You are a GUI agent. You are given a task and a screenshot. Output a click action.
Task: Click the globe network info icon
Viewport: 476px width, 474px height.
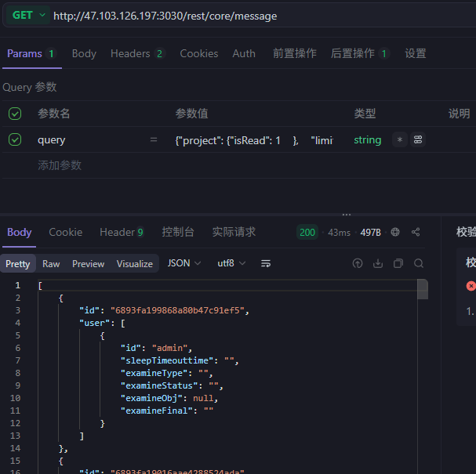click(395, 232)
